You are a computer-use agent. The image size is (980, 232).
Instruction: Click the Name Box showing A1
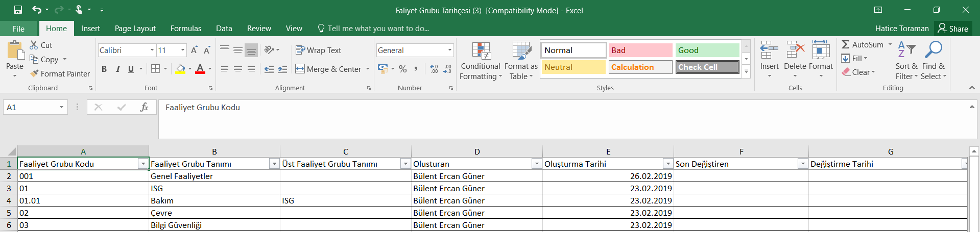pos(32,107)
